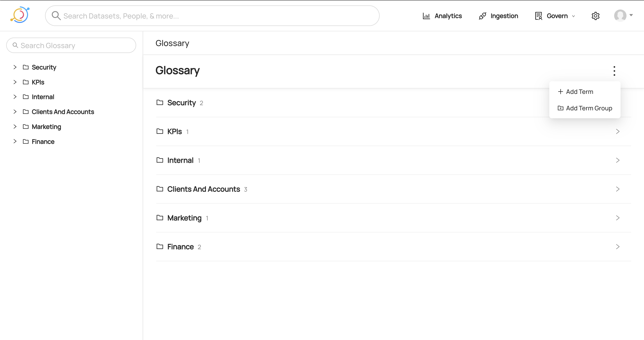
Task: Expand the Marketing tree node
Action: 15,127
